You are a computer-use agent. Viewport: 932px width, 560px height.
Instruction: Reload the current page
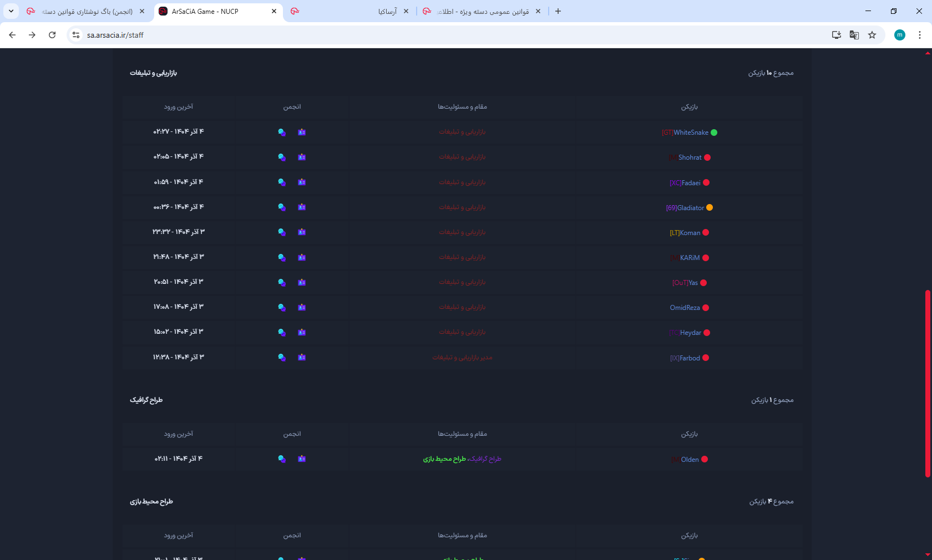[x=52, y=35]
